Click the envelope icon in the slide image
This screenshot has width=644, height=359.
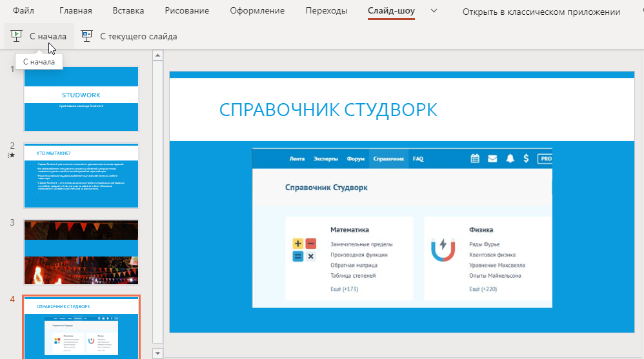pyautogui.click(x=492, y=159)
